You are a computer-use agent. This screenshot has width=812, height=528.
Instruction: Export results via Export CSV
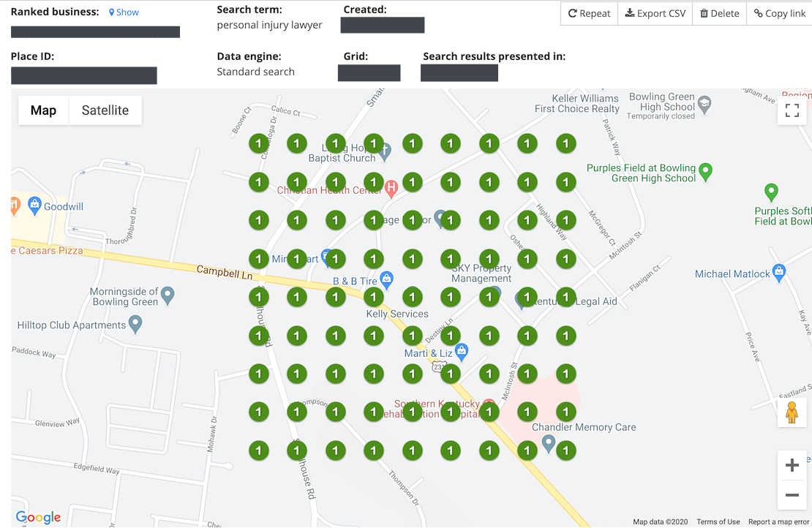click(x=655, y=13)
